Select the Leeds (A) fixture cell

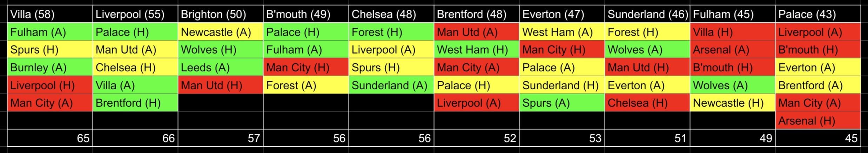221,68
